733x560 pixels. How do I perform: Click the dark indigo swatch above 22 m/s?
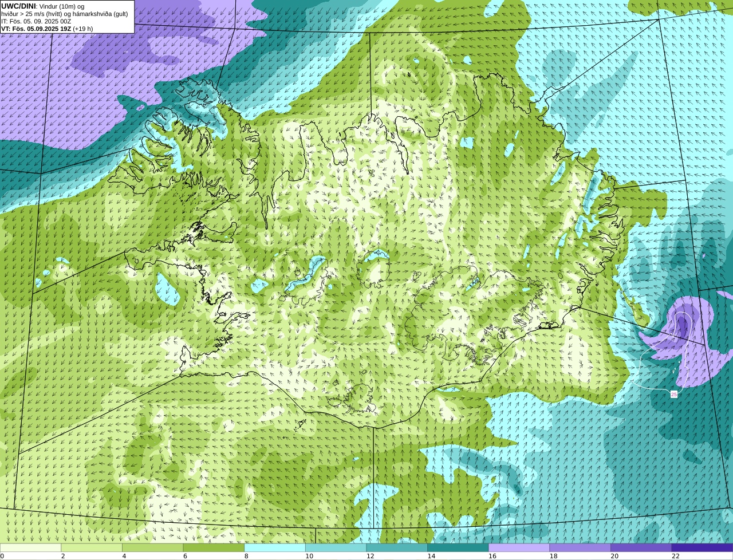[x=702, y=547]
